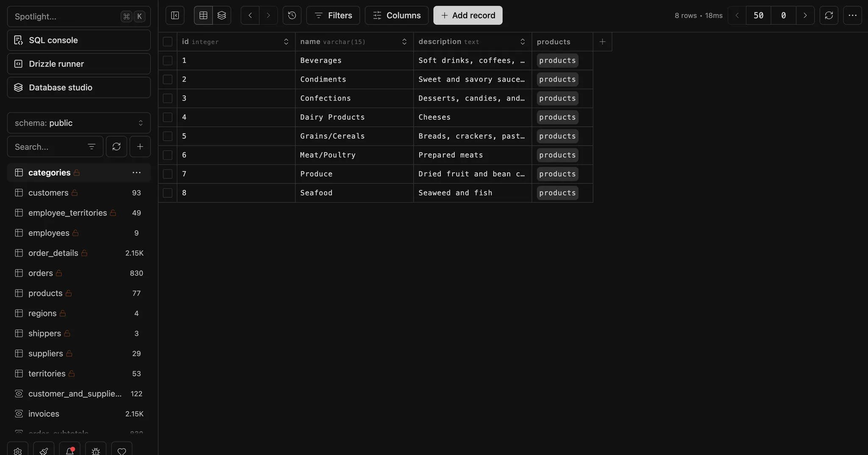Open notifications bell icon
Image resolution: width=868 pixels, height=455 pixels.
coord(70,450)
